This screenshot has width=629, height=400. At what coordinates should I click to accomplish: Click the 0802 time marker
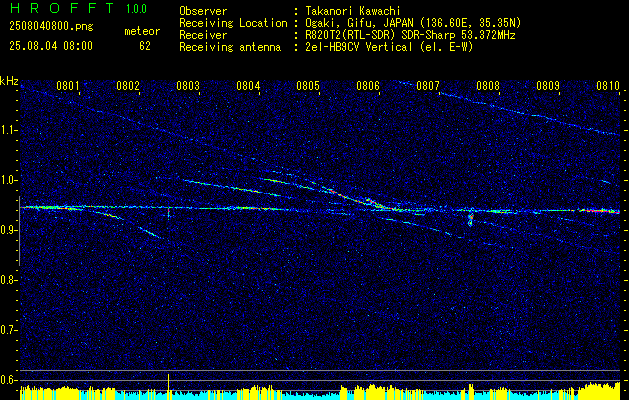pyautogui.click(x=128, y=85)
